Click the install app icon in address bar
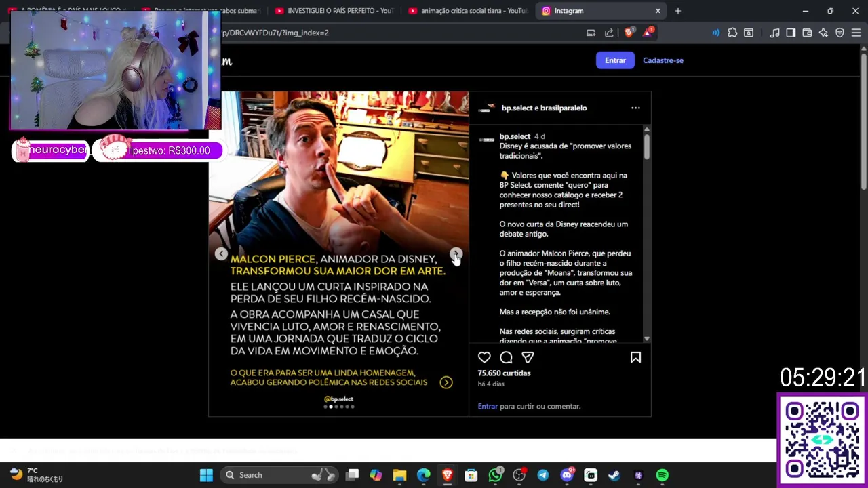 (591, 33)
